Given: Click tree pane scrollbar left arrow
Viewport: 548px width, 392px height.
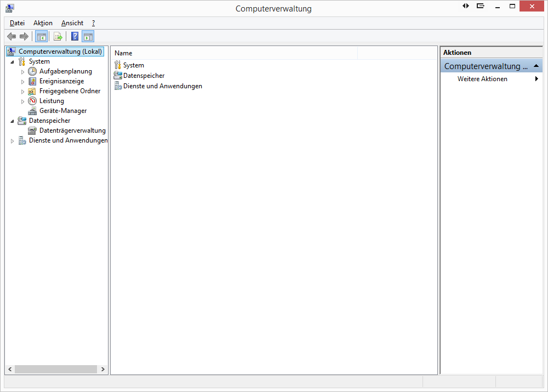Looking at the screenshot, I should (x=10, y=370).
